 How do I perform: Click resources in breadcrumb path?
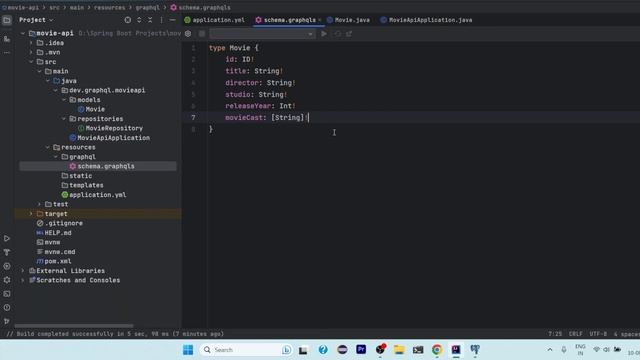pyautogui.click(x=110, y=7)
